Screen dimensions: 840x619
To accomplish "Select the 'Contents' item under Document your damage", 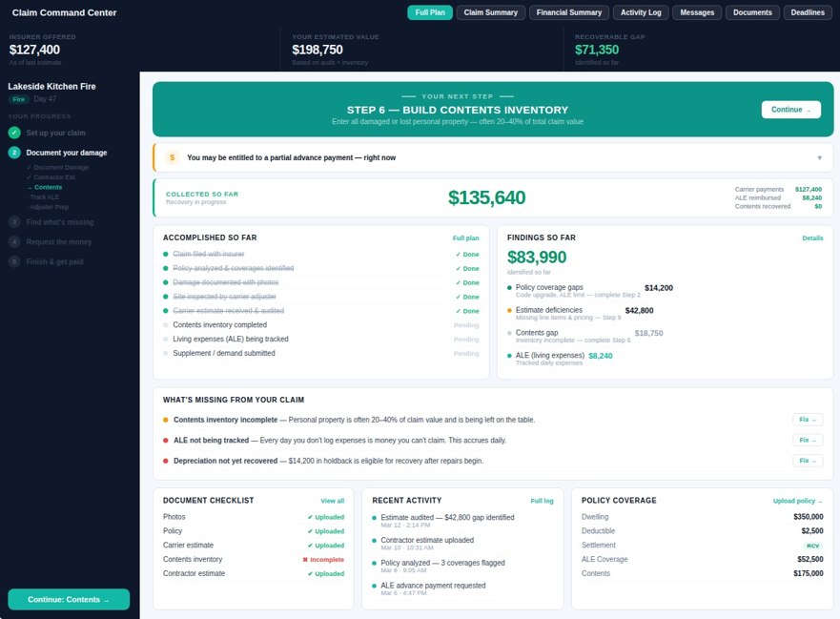I will pyautogui.click(x=46, y=187).
